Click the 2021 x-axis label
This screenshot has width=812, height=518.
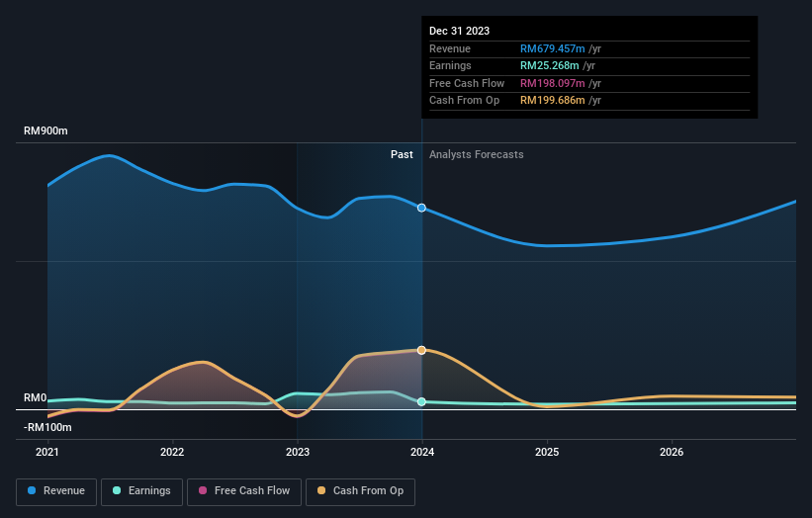47,452
